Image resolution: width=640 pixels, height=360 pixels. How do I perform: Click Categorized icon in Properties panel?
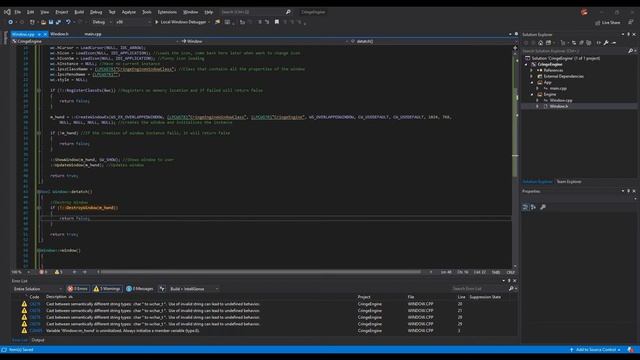[x=526, y=207]
